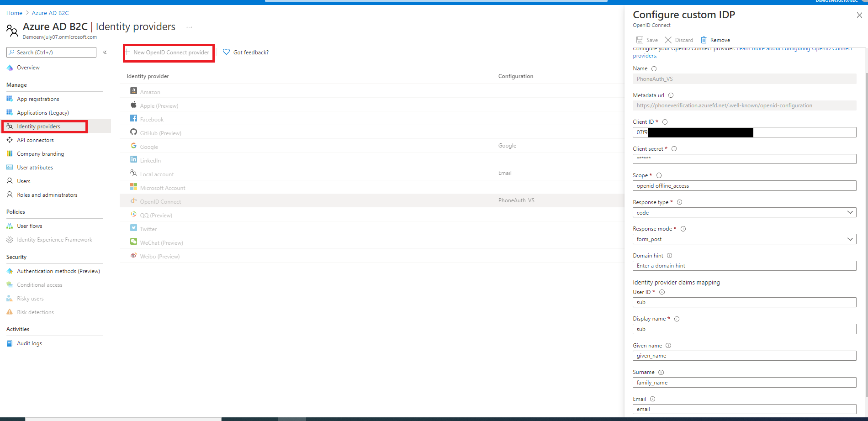This screenshot has width=868, height=421.
Task: Click the Email claims input
Action: (744, 409)
